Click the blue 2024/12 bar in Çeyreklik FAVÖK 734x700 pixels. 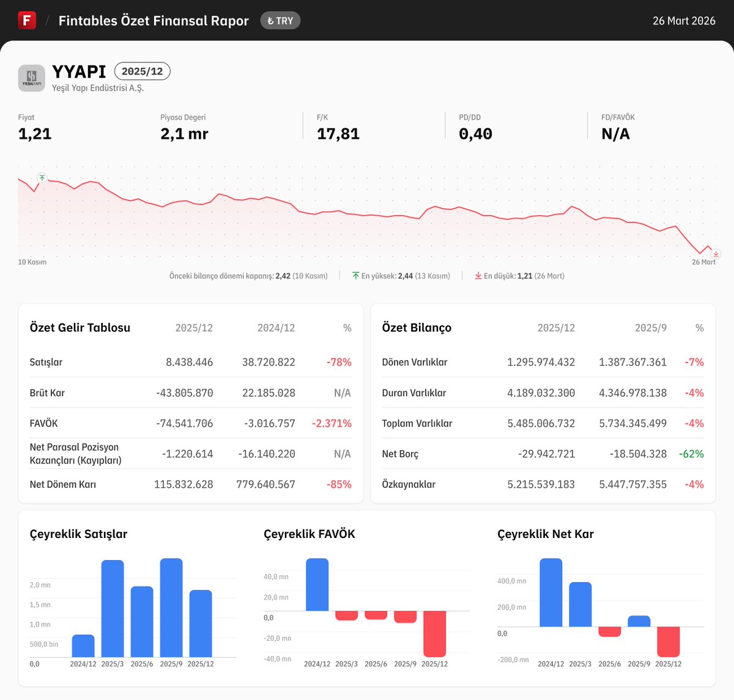point(317,584)
